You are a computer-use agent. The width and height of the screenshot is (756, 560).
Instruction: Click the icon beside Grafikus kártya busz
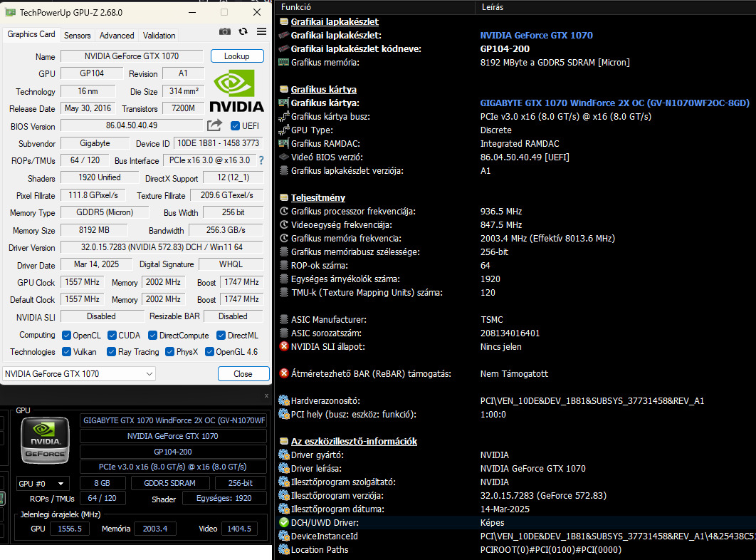pos(284,116)
